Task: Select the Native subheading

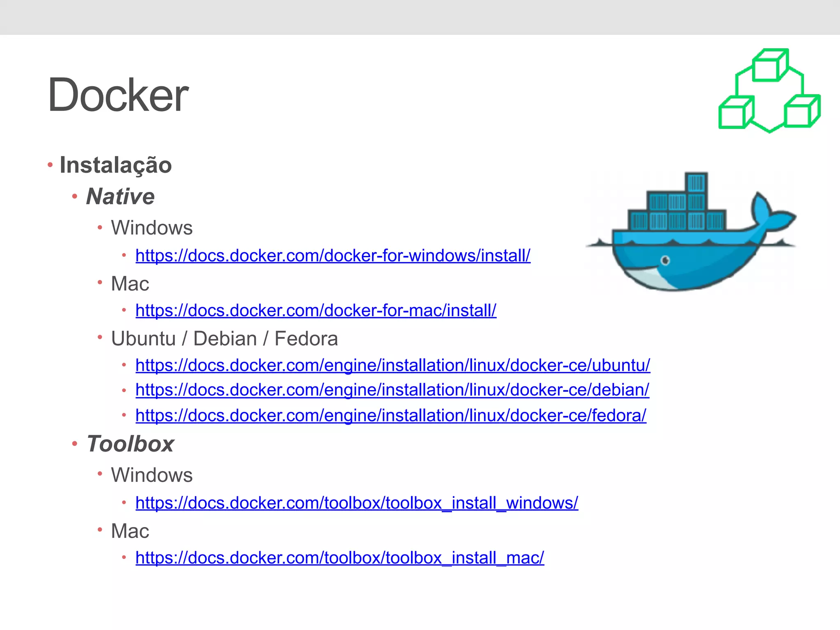Action: [x=120, y=196]
